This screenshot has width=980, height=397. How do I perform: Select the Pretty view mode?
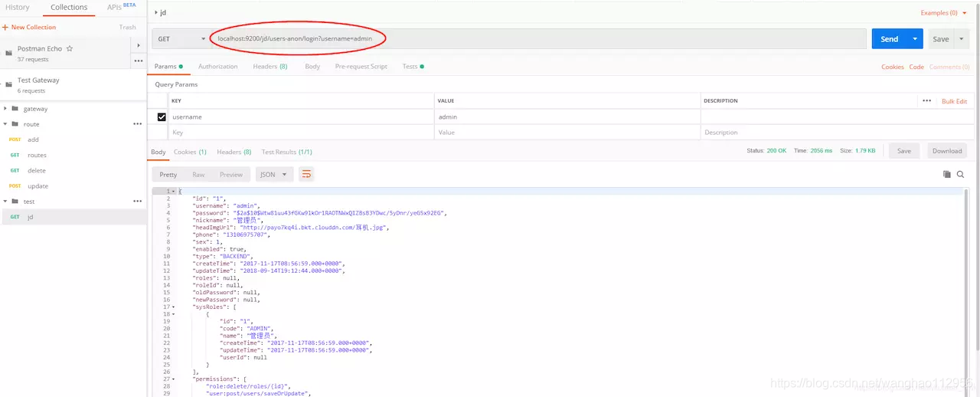tap(168, 175)
